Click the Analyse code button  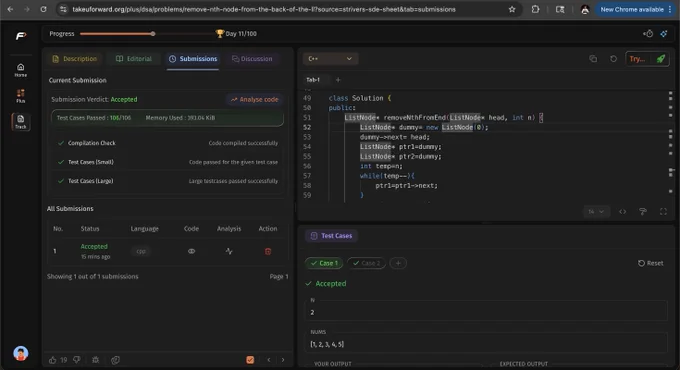[x=255, y=100]
